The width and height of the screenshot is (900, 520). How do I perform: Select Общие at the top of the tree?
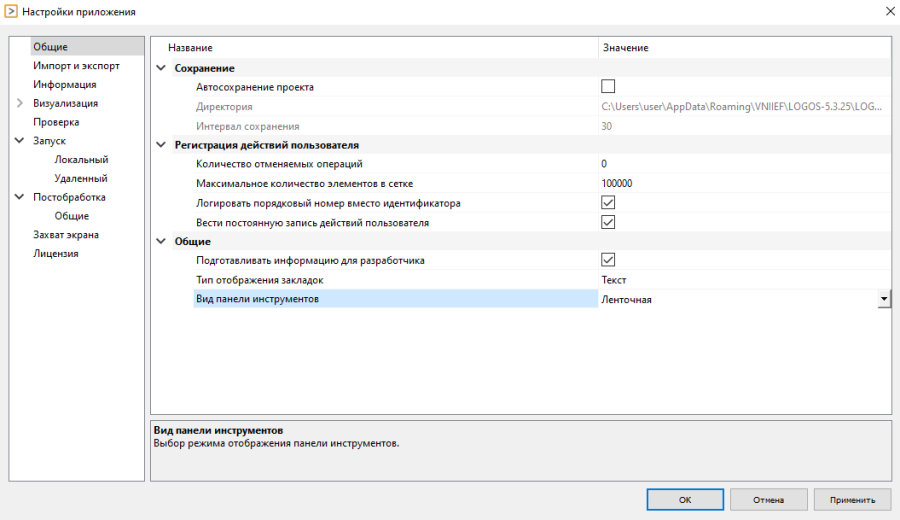click(50, 47)
